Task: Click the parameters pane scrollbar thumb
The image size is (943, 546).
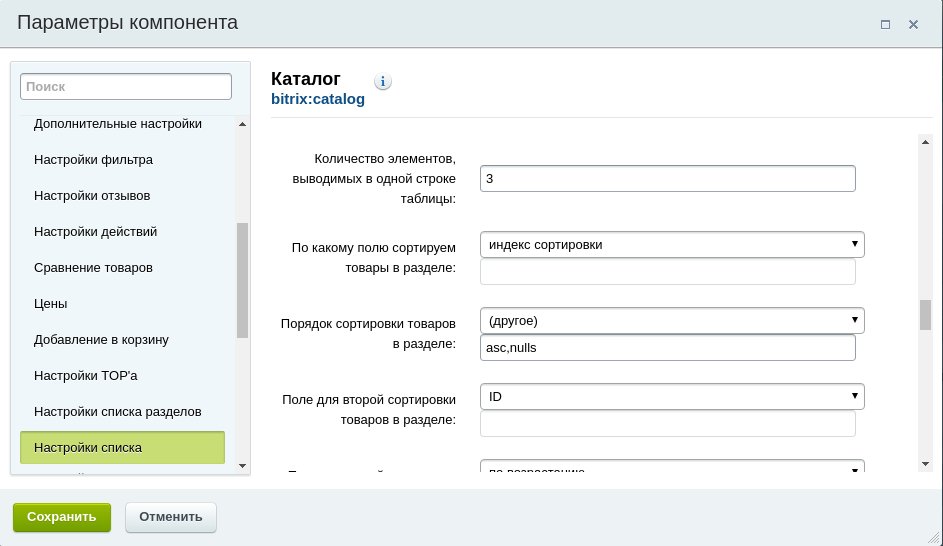Action: 925,314
